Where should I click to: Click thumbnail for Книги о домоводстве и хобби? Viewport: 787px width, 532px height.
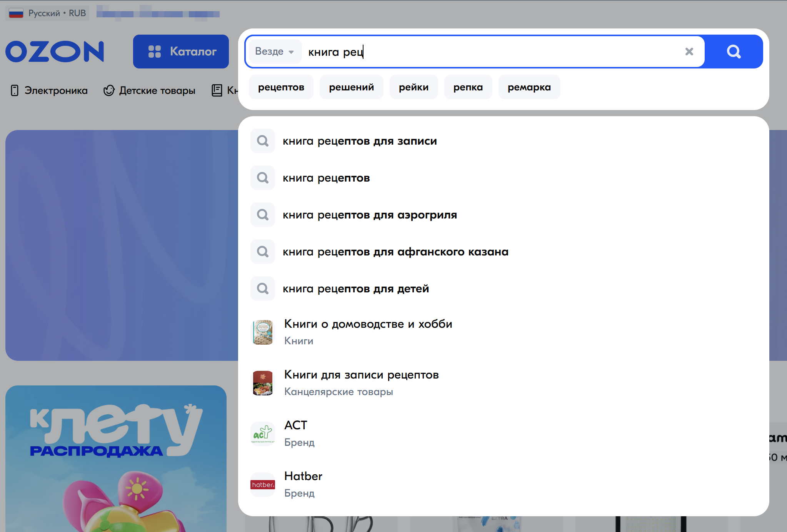pos(263,332)
